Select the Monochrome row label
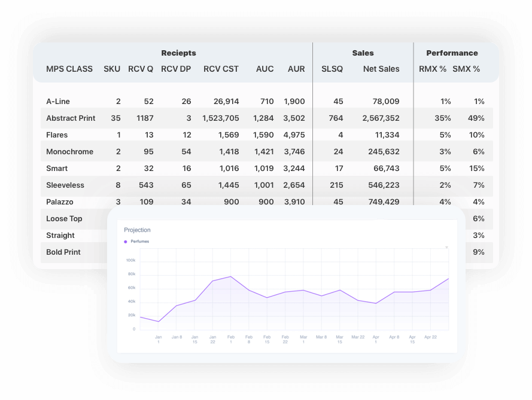The image size is (532, 400). [x=69, y=151]
